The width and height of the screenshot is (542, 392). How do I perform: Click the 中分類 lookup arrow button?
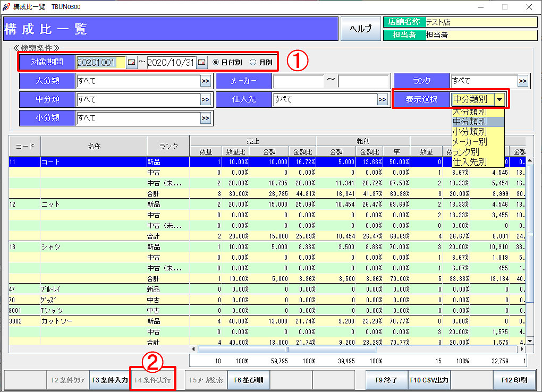click(x=205, y=99)
